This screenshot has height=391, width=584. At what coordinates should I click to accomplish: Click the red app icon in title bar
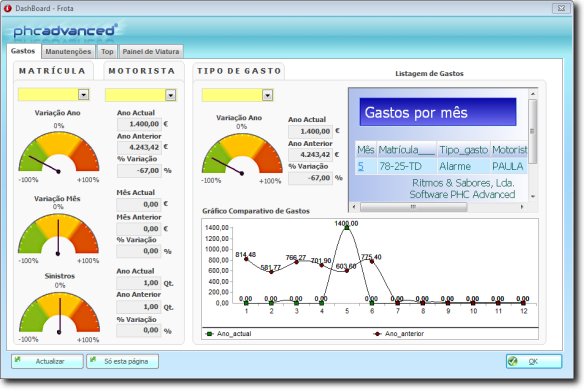7,8
